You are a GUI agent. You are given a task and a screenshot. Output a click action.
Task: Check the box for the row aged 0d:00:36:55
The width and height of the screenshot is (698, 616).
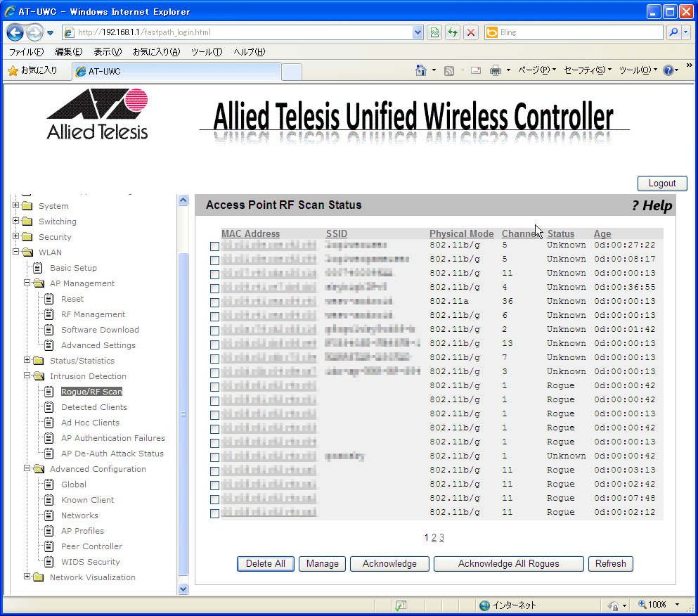(214, 288)
